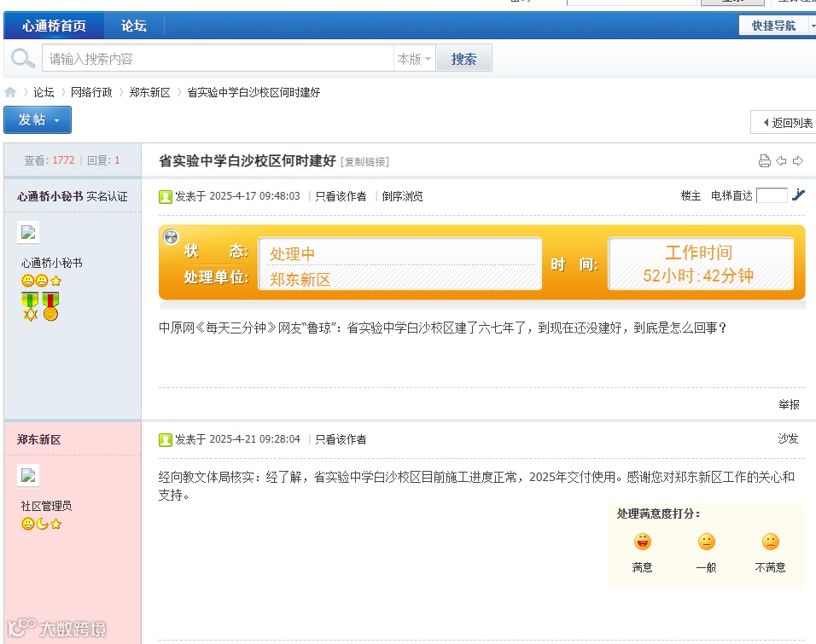This screenshot has width=816, height=644.
Task: Click 沙发 floor label
Action: (x=788, y=438)
